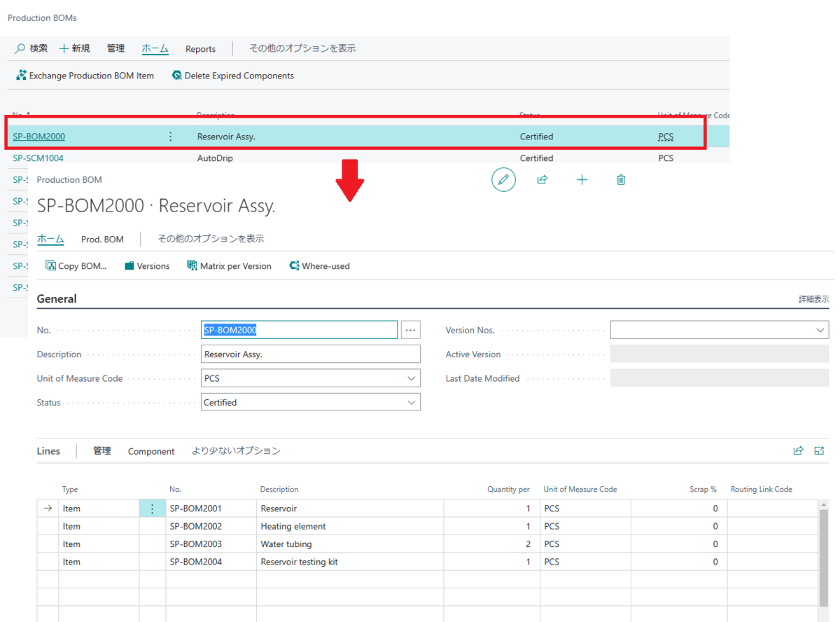Click the ホーム tab in Production BOMs list
Screen dimensions: 840x622
coord(155,48)
